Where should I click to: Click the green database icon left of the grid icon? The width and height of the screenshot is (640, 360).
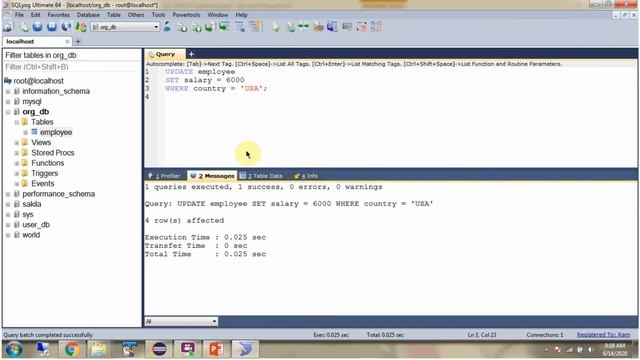point(224,27)
